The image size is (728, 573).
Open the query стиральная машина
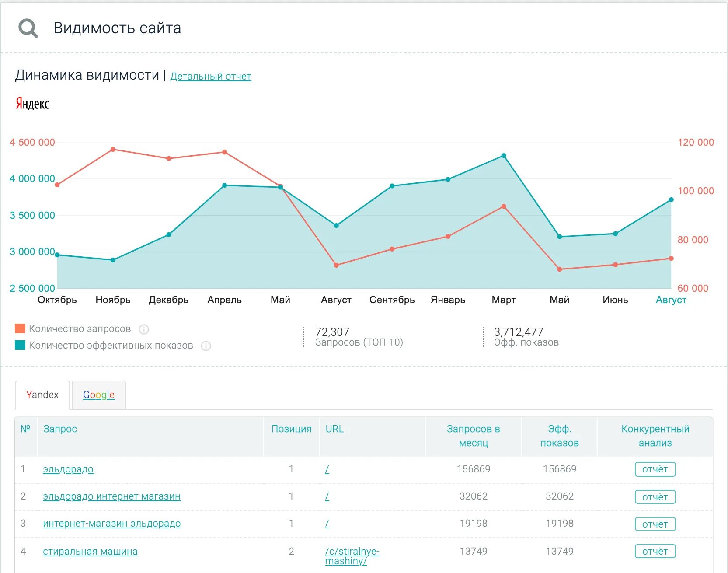coord(90,552)
